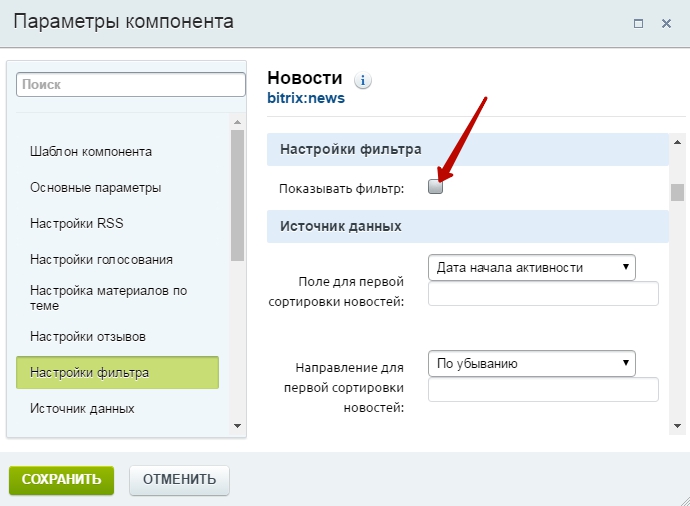Open the По убыванию direction dropdown
The width and height of the screenshot is (690, 506).
532,363
